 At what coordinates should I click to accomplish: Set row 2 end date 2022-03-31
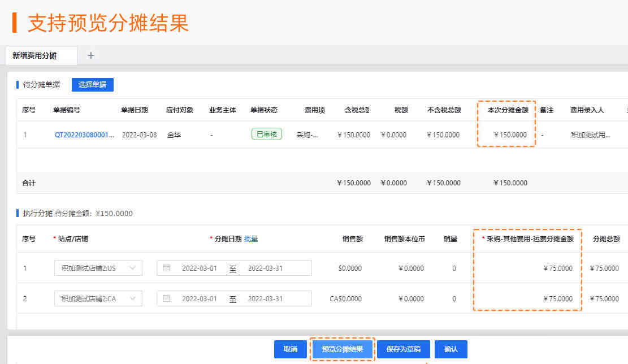(x=265, y=299)
